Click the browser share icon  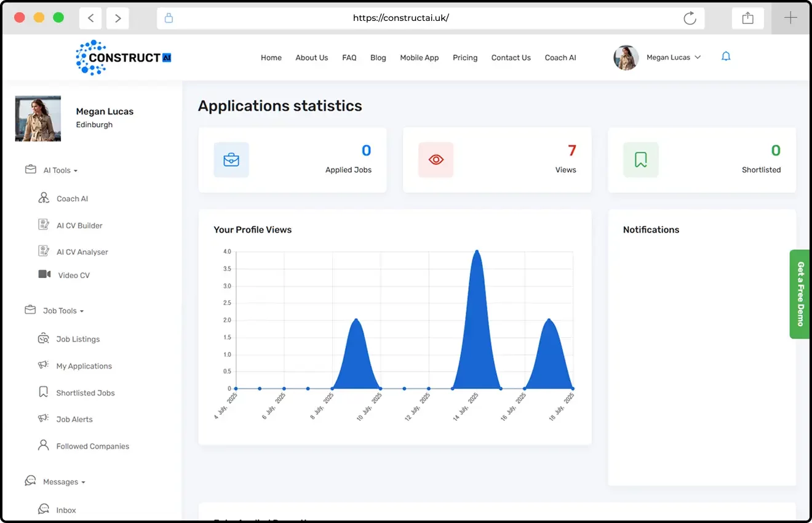[x=747, y=18]
